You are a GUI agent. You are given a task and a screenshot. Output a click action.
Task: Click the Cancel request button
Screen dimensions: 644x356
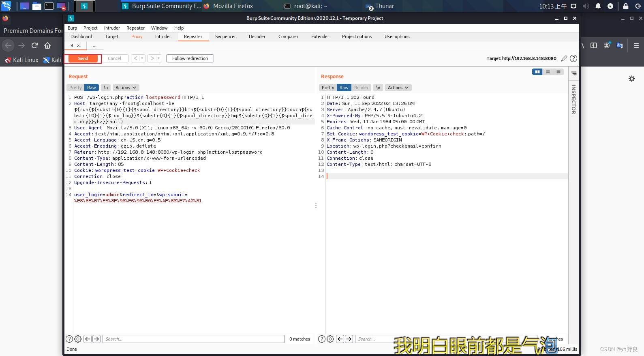point(114,58)
